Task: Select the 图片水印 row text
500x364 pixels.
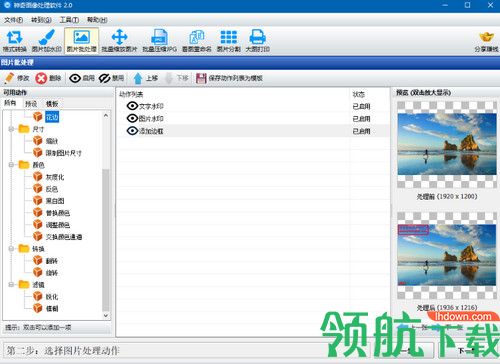Action: tap(151, 119)
